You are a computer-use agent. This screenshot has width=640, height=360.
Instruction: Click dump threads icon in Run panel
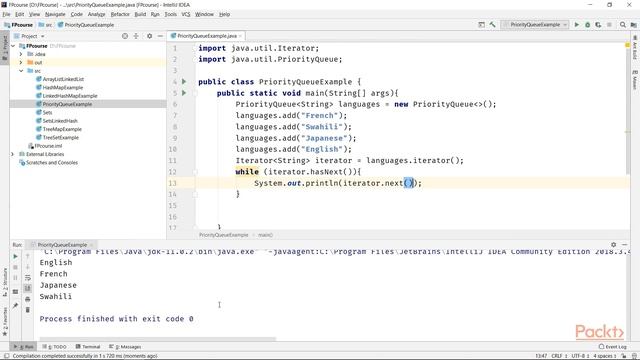click(16, 291)
